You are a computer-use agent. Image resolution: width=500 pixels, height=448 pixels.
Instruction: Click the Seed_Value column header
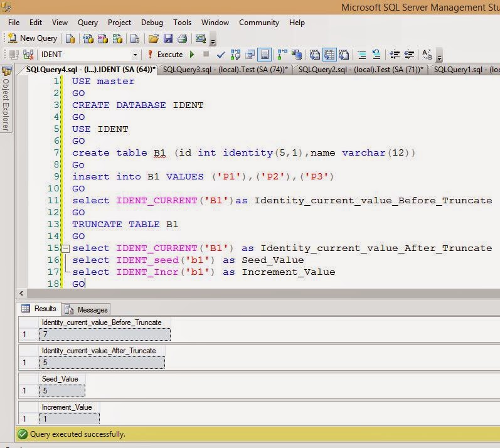click(x=62, y=379)
